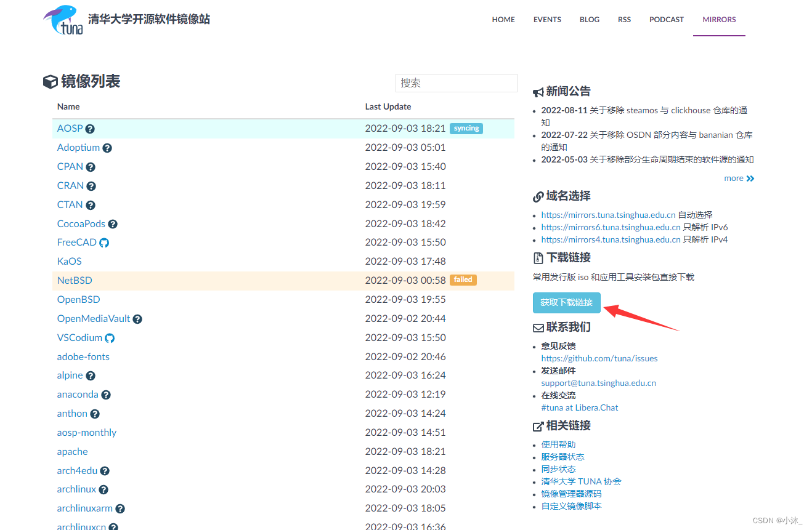Open mirrors.tuna.tsinghua.edu.cn link
This screenshot has height=530, width=812.
(608, 215)
